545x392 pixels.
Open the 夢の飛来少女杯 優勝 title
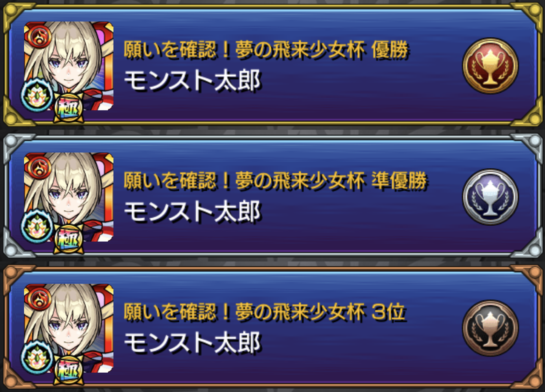(x=266, y=50)
